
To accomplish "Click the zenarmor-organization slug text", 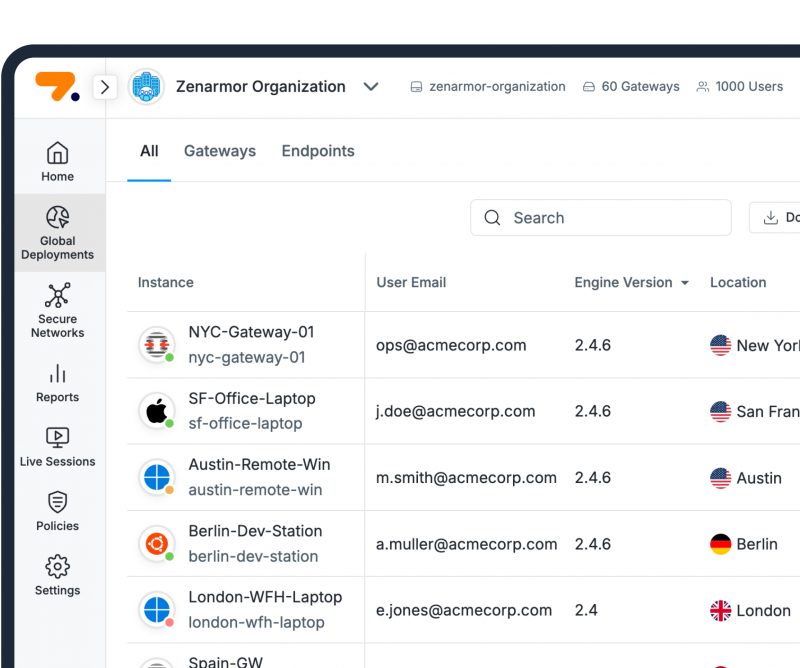I will click(x=497, y=87).
